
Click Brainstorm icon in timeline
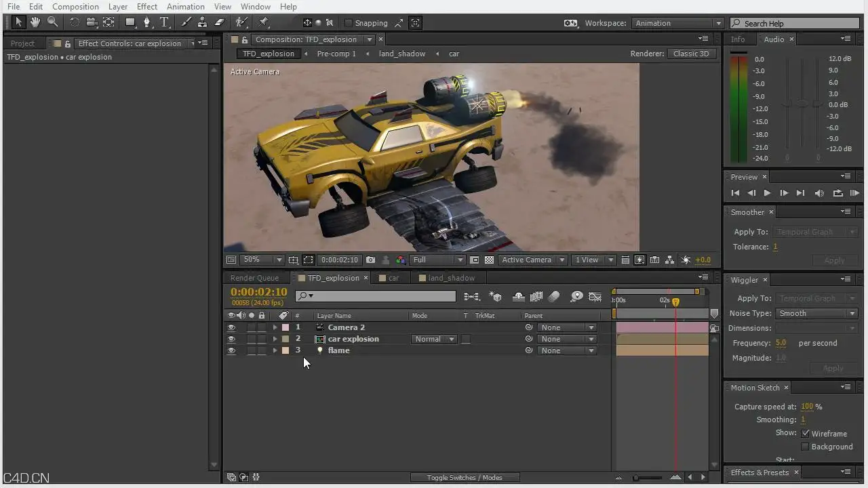(x=576, y=296)
